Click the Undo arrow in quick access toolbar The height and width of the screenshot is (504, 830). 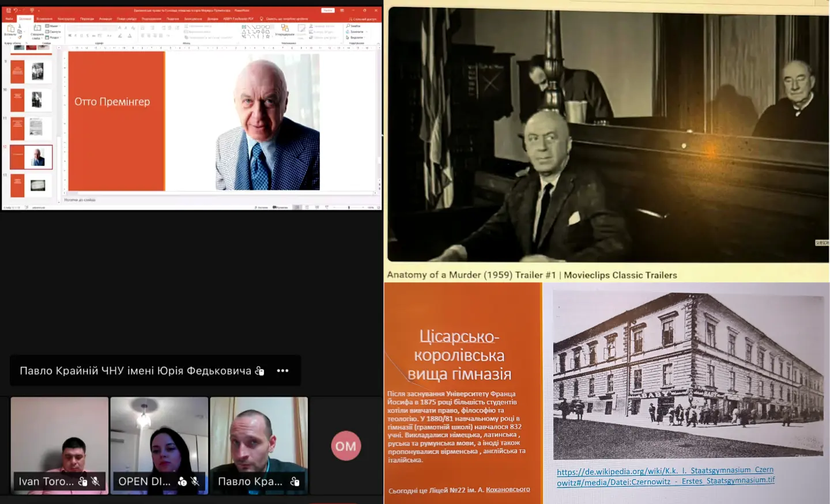pos(16,10)
